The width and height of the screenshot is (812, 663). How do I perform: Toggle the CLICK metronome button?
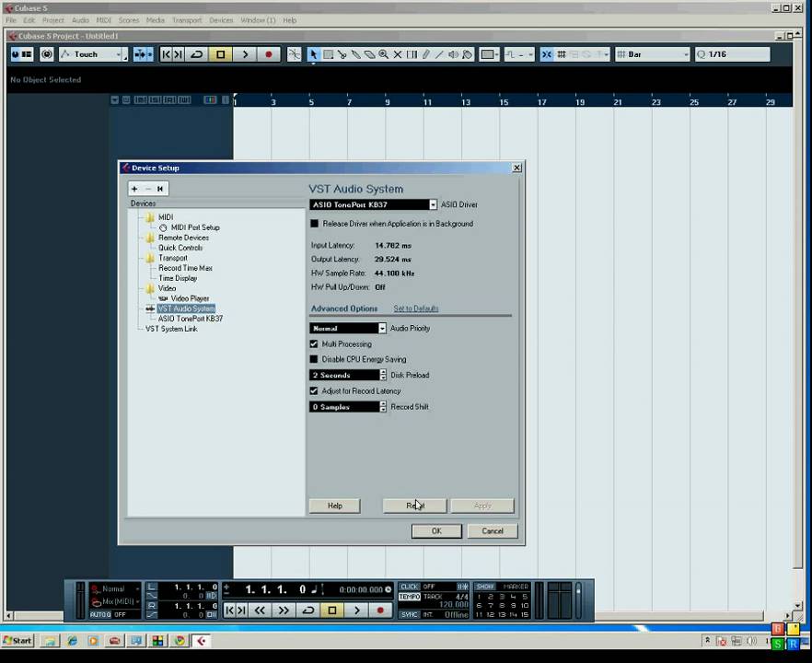(409, 587)
